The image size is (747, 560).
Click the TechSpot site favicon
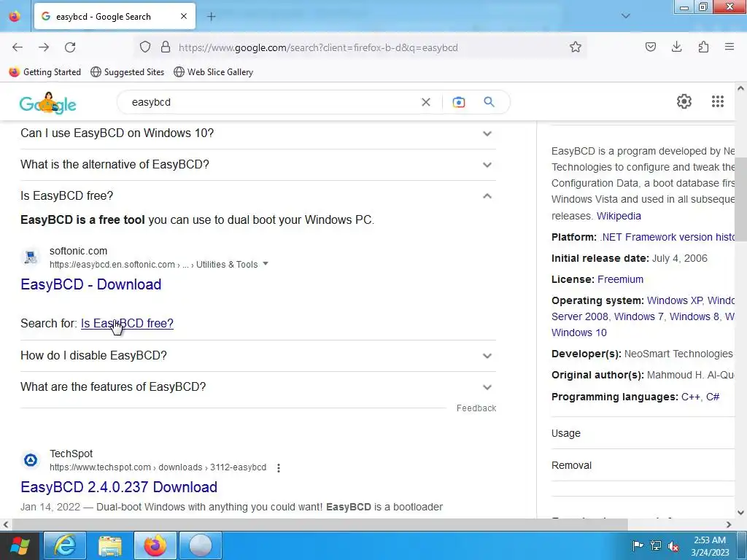[x=31, y=460]
